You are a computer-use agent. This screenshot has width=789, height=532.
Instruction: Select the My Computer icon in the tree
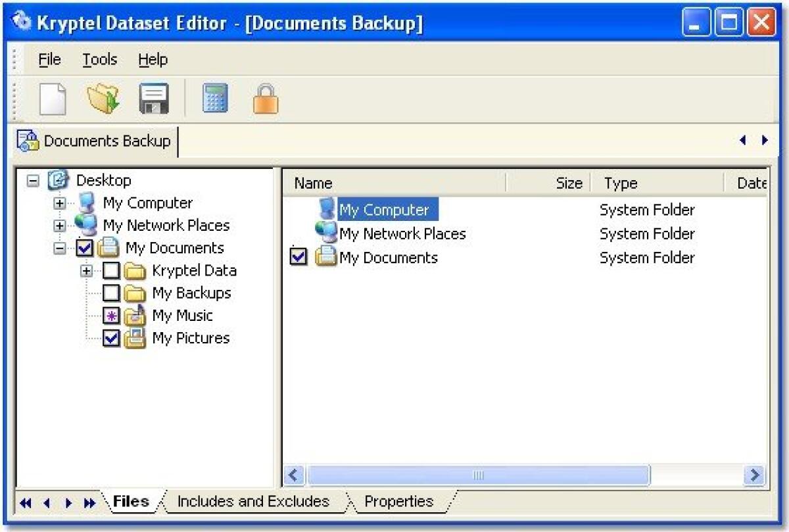coord(85,203)
